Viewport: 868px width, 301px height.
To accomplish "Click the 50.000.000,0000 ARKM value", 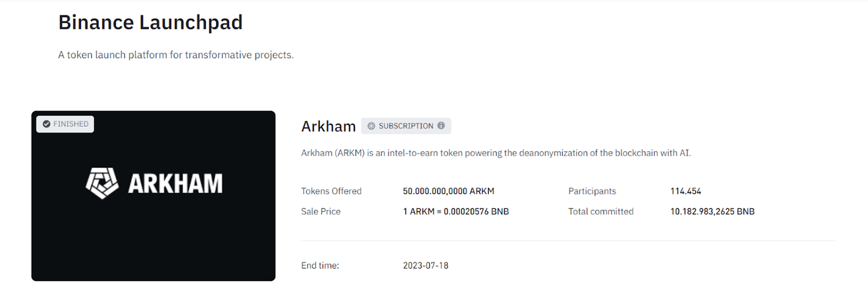I will (448, 191).
